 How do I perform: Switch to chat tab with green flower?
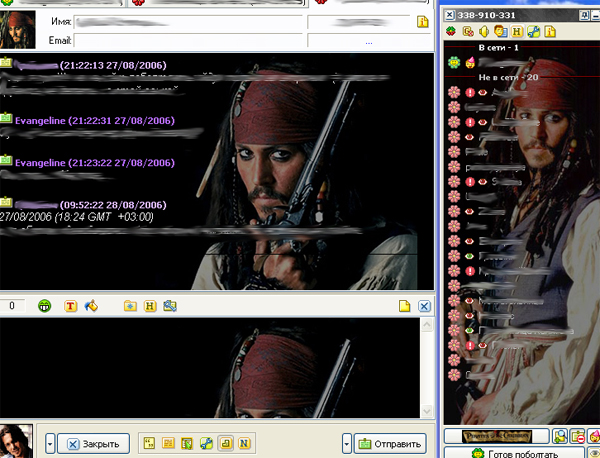coord(61,3)
